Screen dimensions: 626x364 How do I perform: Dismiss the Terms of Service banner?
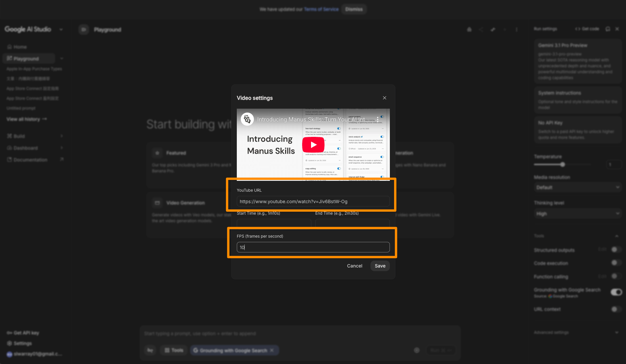point(354,9)
